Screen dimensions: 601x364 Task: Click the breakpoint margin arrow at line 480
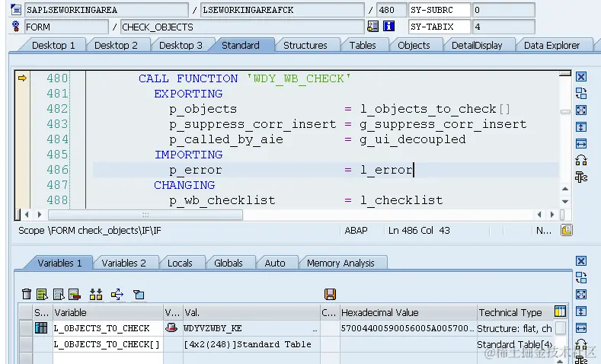[x=22, y=78]
